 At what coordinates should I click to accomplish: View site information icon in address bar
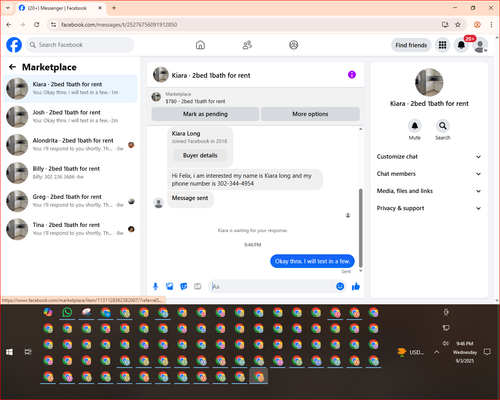(53, 25)
